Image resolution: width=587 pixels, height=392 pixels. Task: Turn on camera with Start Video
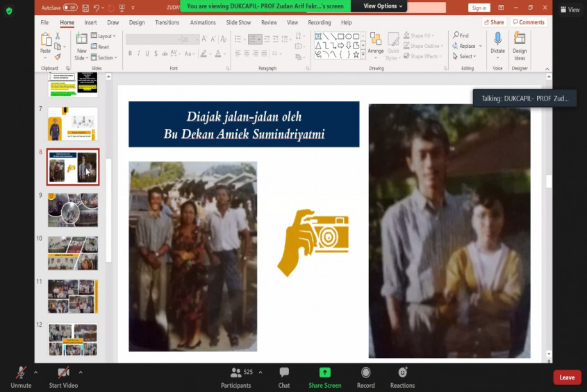point(63,376)
